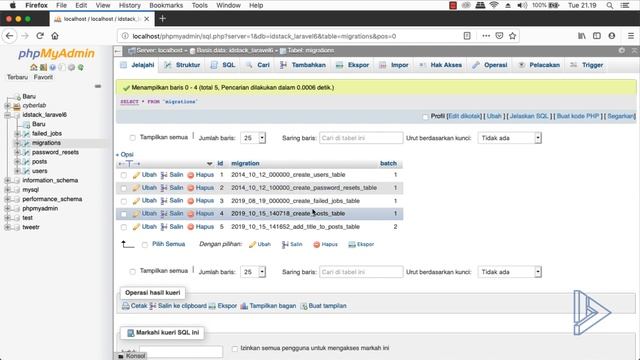Open lower Jumlah baris 25 dropdown

253,272
